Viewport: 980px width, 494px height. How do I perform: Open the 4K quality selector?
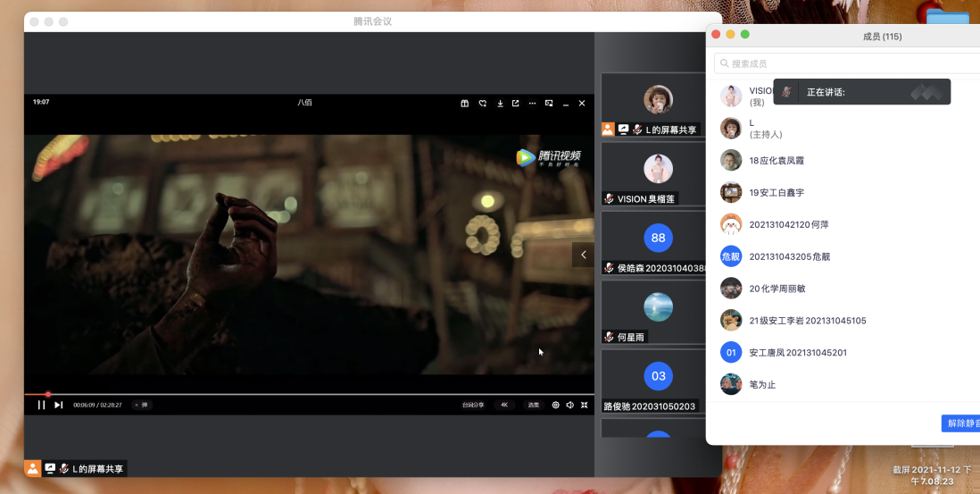(x=504, y=405)
